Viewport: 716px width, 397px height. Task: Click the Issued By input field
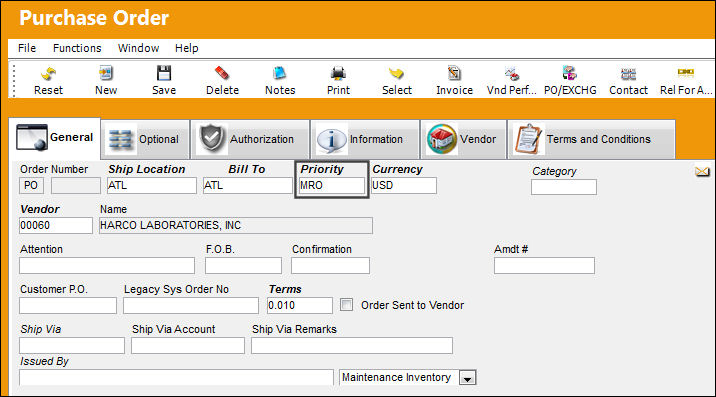(x=176, y=377)
